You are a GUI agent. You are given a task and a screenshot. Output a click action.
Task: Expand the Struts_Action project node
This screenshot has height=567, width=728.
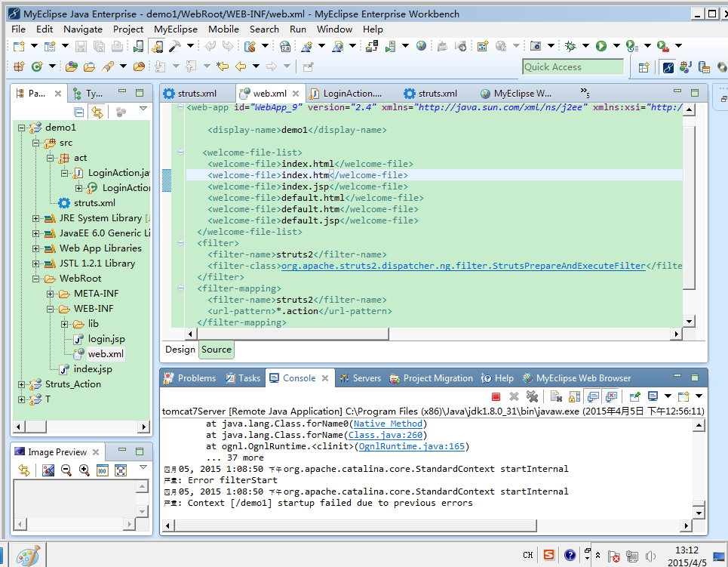coord(21,384)
